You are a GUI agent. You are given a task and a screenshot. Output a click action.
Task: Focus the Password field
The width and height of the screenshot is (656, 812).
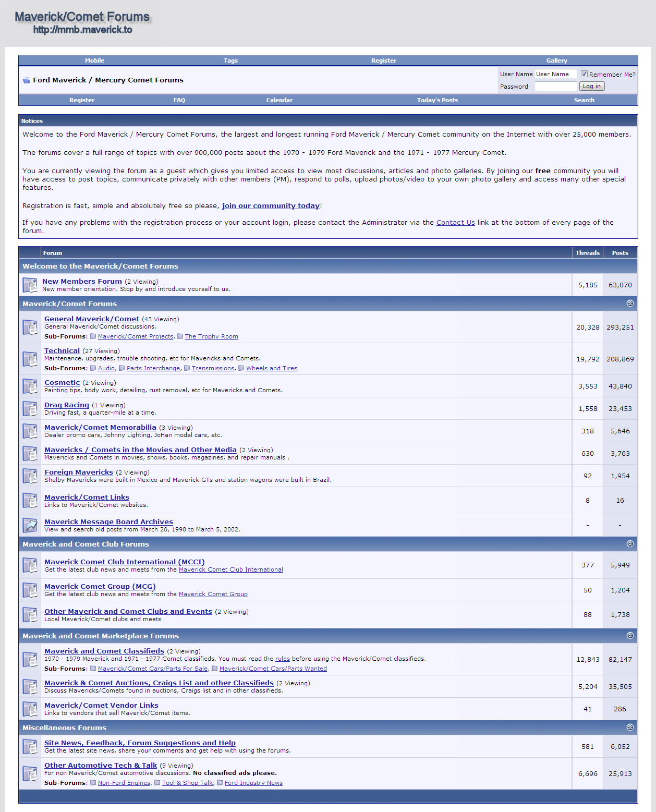555,87
